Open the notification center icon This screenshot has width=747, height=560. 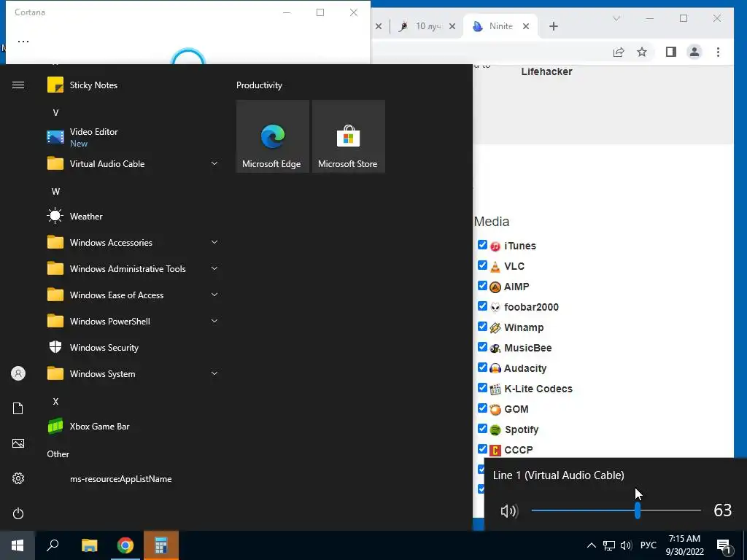(x=724, y=546)
